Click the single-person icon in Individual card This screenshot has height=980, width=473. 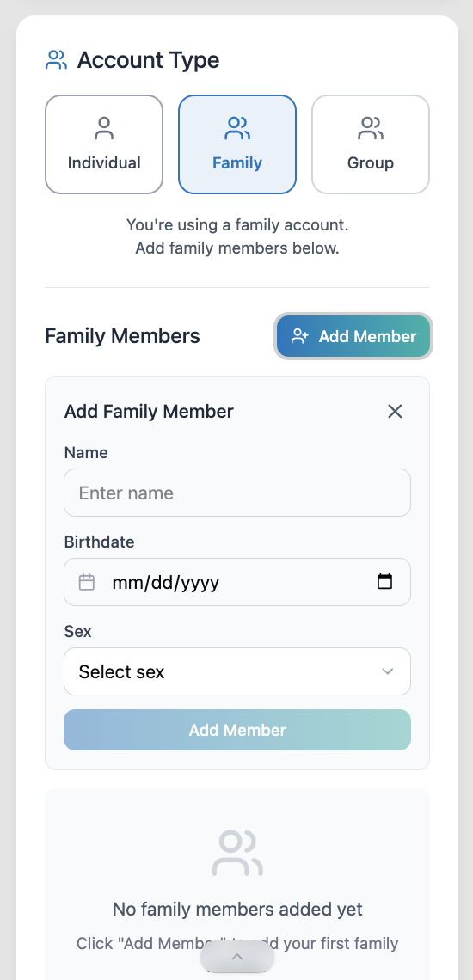pos(104,128)
